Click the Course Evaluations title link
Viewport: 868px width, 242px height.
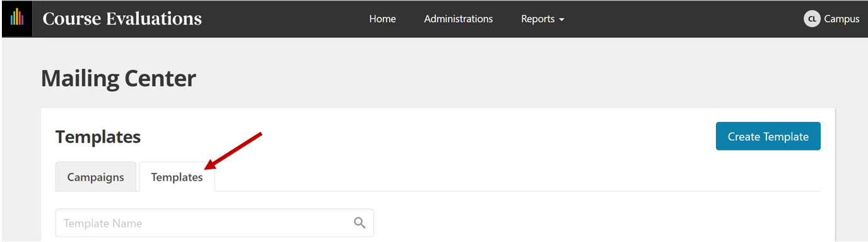click(122, 19)
